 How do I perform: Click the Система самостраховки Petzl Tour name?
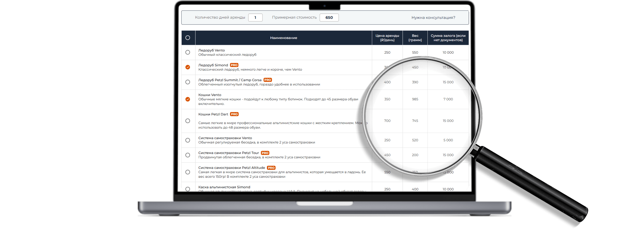click(x=229, y=153)
